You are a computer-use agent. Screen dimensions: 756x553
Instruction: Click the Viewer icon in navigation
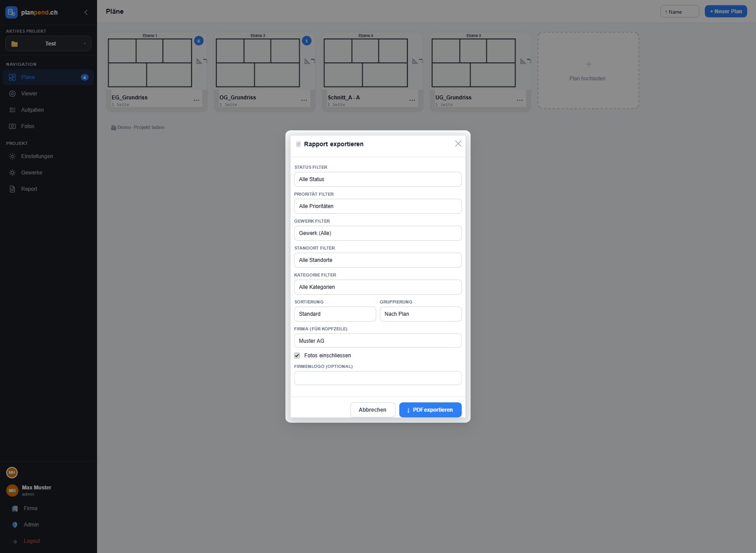12,94
